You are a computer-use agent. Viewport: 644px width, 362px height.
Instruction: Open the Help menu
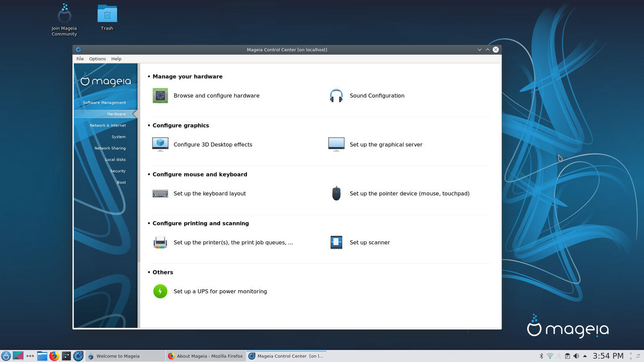tap(116, 59)
